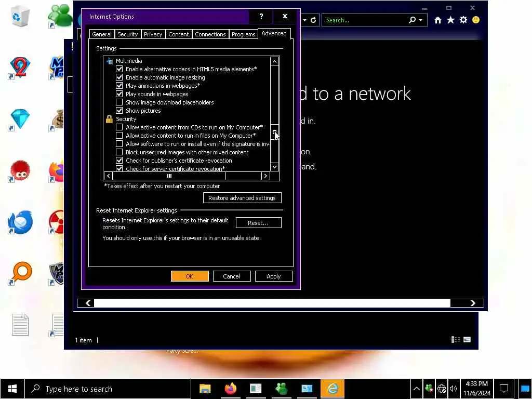The height and width of the screenshot is (399, 532).
Task: Toggle the Show pictures checkbox
Action: click(119, 111)
